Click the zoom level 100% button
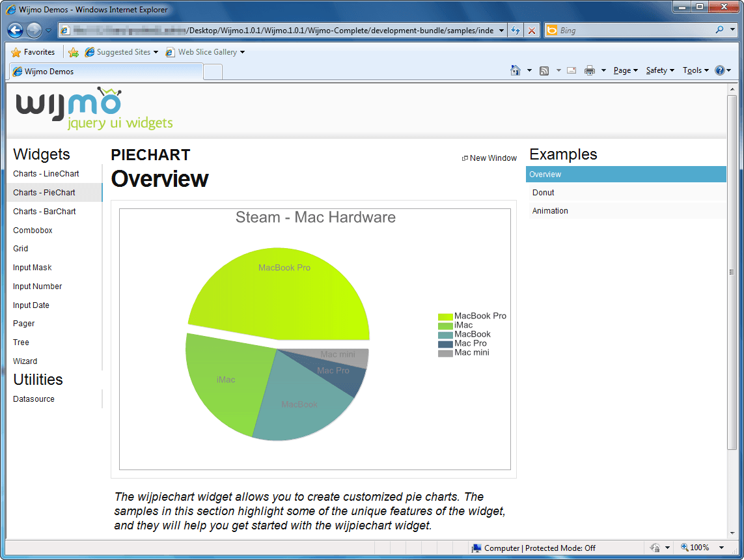Image resolution: width=744 pixels, height=560 pixels. tap(695, 548)
